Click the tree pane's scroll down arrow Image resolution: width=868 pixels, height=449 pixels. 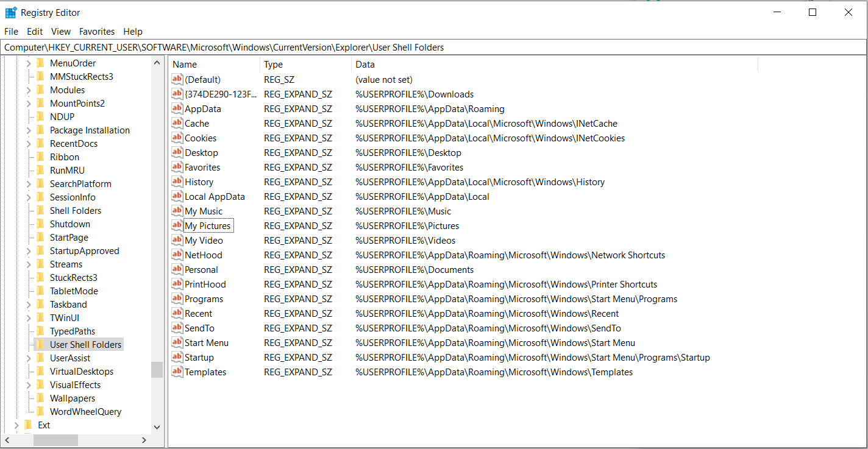pos(157,427)
